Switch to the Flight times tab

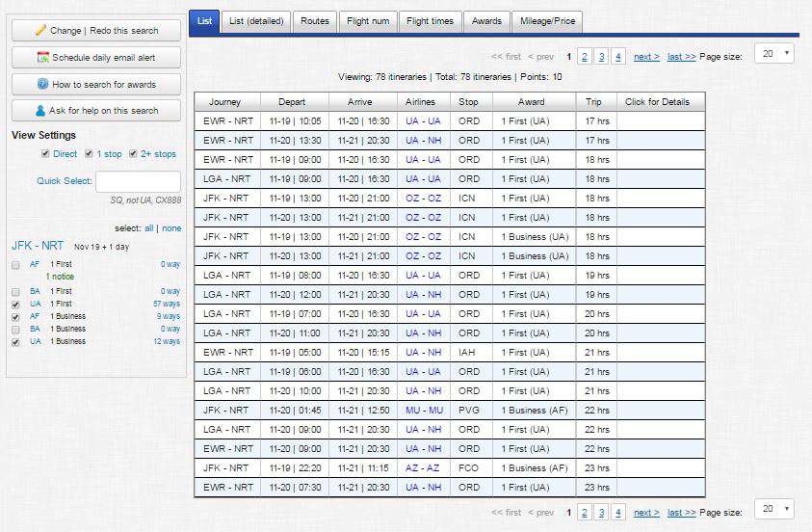click(430, 21)
